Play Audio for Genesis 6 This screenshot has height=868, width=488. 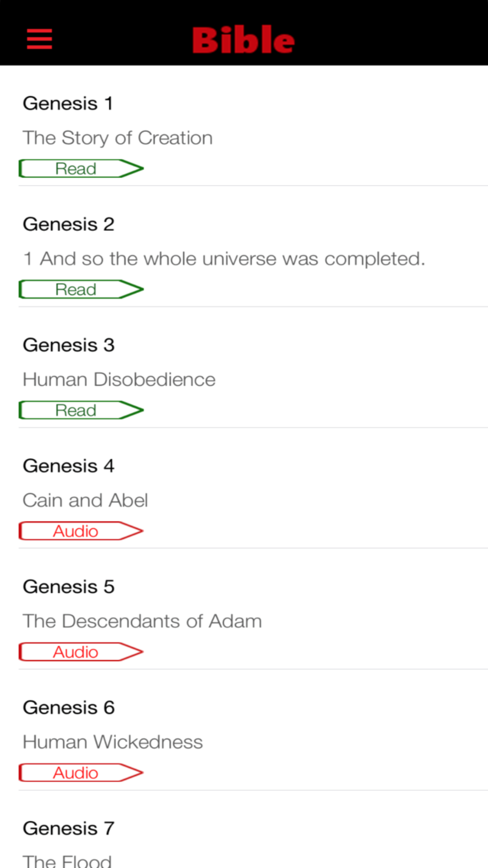point(81,773)
